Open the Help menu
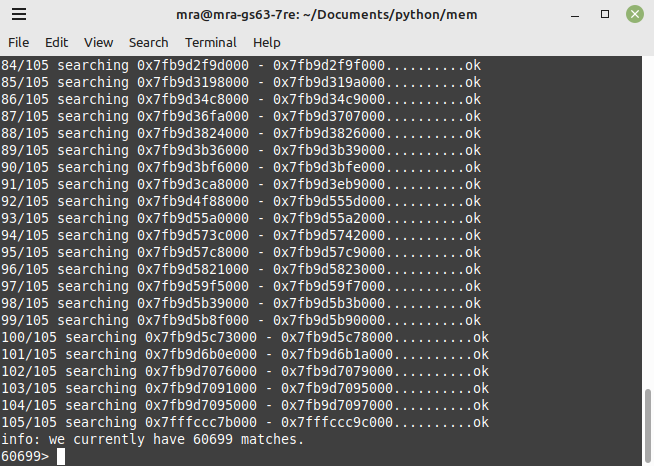Image resolution: width=654 pixels, height=466 pixels. tap(267, 43)
